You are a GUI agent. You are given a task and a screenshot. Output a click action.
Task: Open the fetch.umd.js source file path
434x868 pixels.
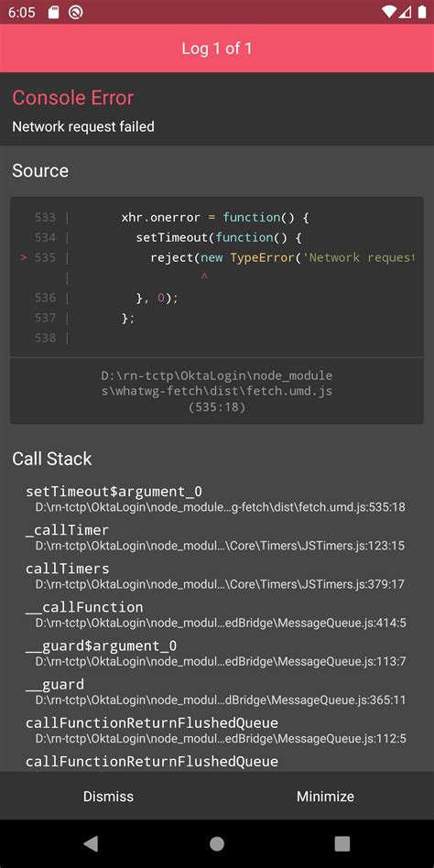[x=217, y=391]
